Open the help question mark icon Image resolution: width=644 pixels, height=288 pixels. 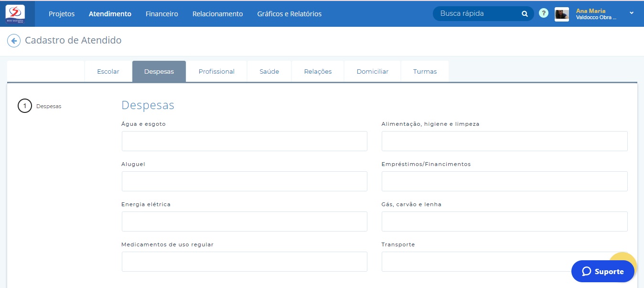point(544,13)
